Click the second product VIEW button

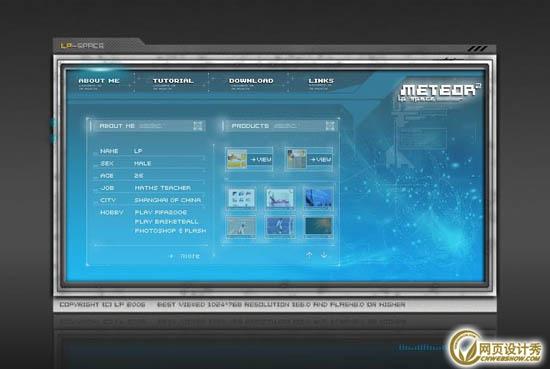point(320,160)
